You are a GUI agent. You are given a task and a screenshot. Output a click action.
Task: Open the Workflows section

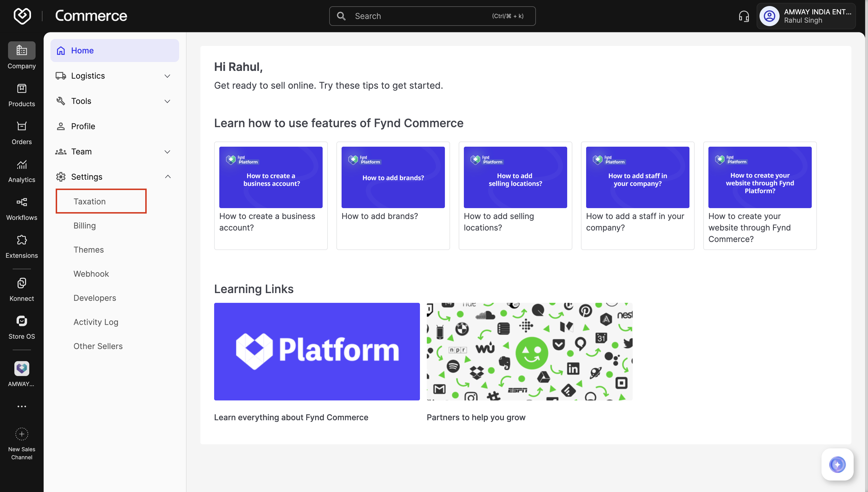pyautogui.click(x=22, y=209)
